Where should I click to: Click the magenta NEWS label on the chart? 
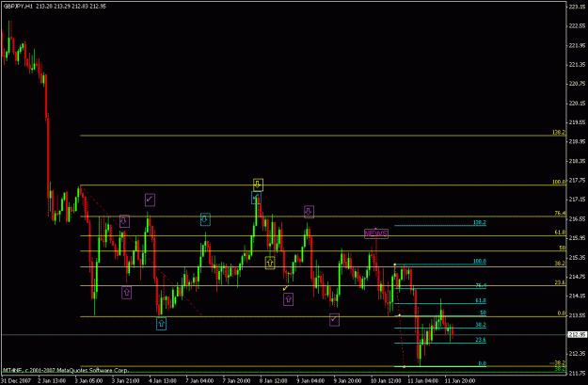[376, 233]
